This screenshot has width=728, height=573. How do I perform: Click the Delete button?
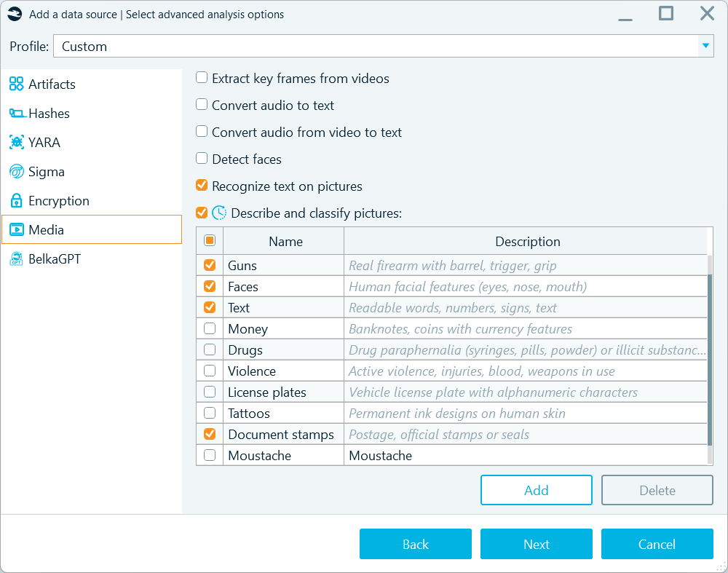(657, 489)
